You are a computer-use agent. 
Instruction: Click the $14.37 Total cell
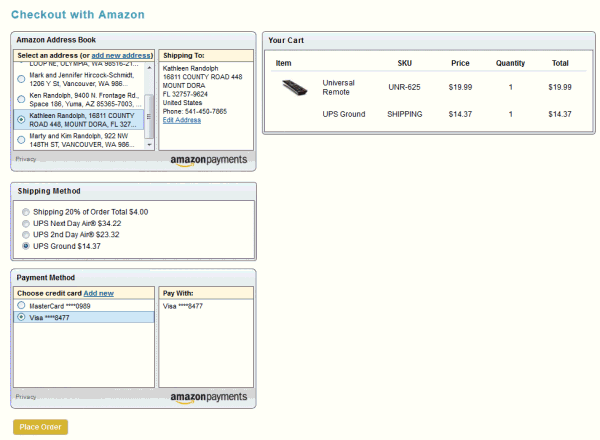(560, 114)
